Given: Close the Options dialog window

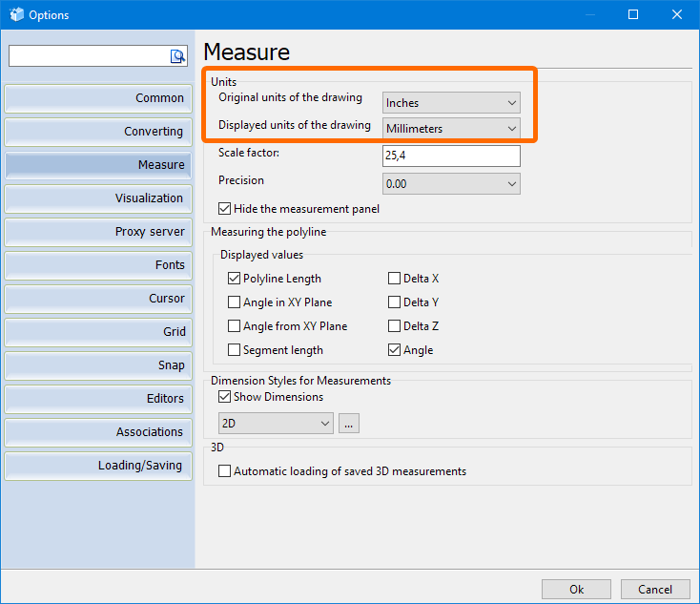Looking at the screenshot, I should 677,14.
